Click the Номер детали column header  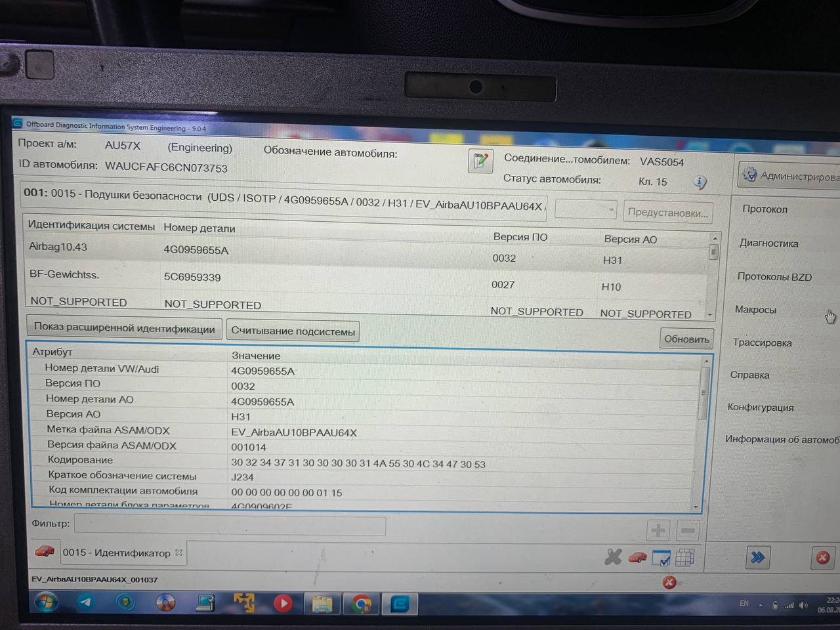pyautogui.click(x=199, y=228)
